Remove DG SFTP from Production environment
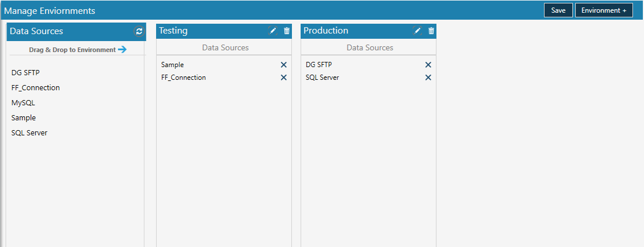The height and width of the screenshot is (247, 644). tap(428, 65)
